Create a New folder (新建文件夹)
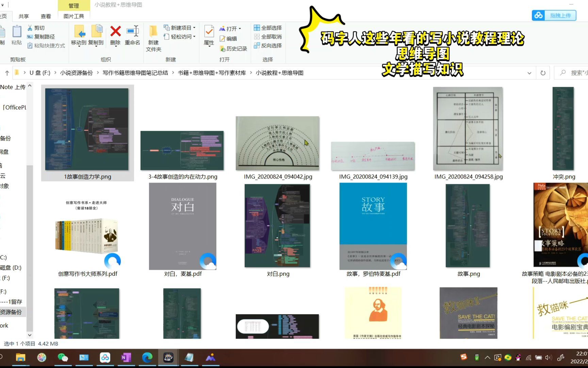This screenshot has height=368, width=588. point(153,39)
